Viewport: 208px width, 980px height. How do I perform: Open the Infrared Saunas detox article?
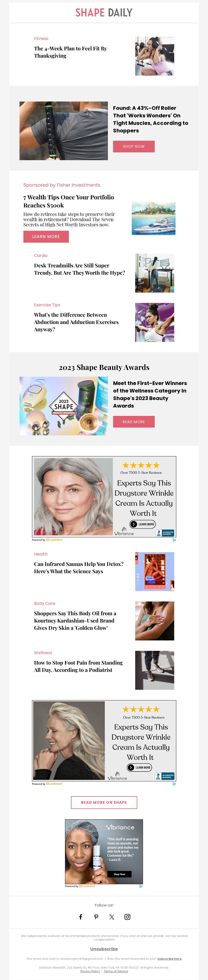point(79,567)
